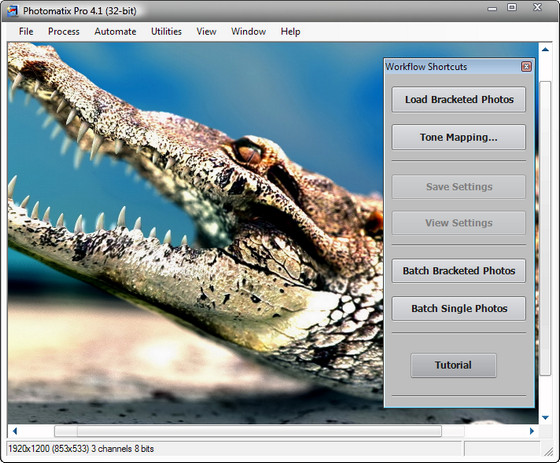Open the Tutorial
The image size is (560, 463).
pyautogui.click(x=453, y=365)
